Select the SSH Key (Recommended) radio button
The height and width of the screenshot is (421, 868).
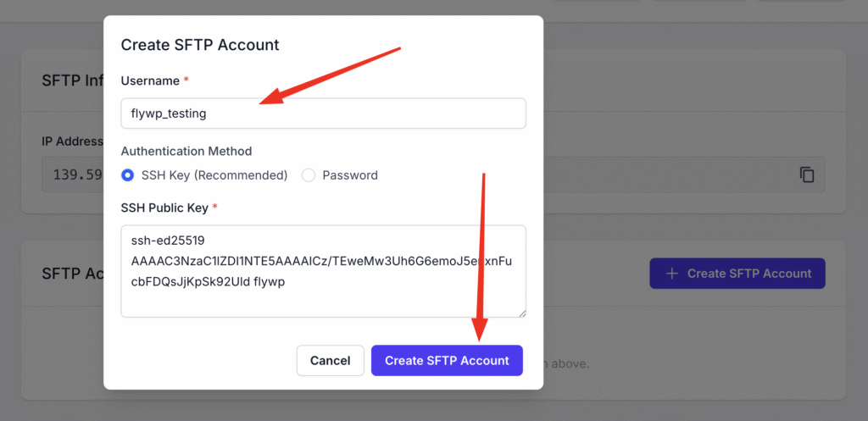pyautogui.click(x=127, y=175)
